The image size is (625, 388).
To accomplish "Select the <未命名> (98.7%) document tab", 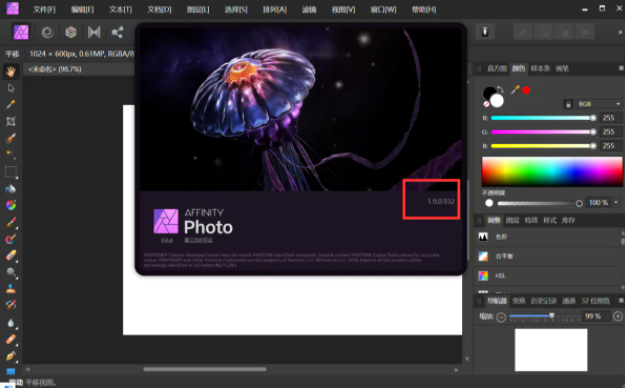I will (x=55, y=69).
